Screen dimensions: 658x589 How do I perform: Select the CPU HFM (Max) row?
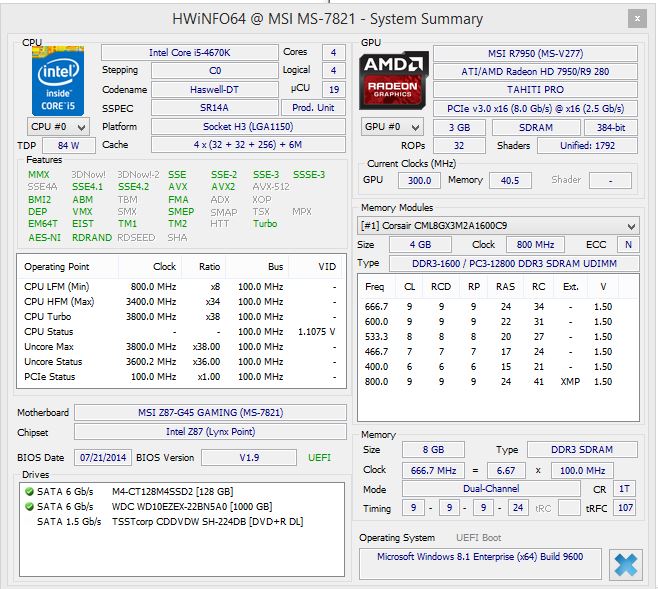click(181, 302)
